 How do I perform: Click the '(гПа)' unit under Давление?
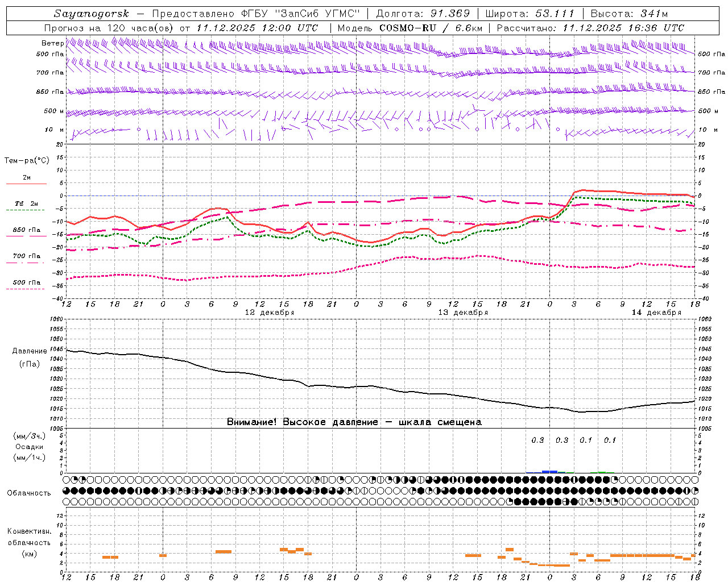click(30, 364)
